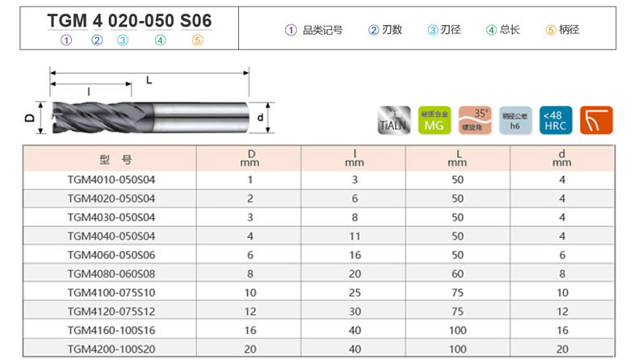Click the D mm column header

(x=250, y=158)
